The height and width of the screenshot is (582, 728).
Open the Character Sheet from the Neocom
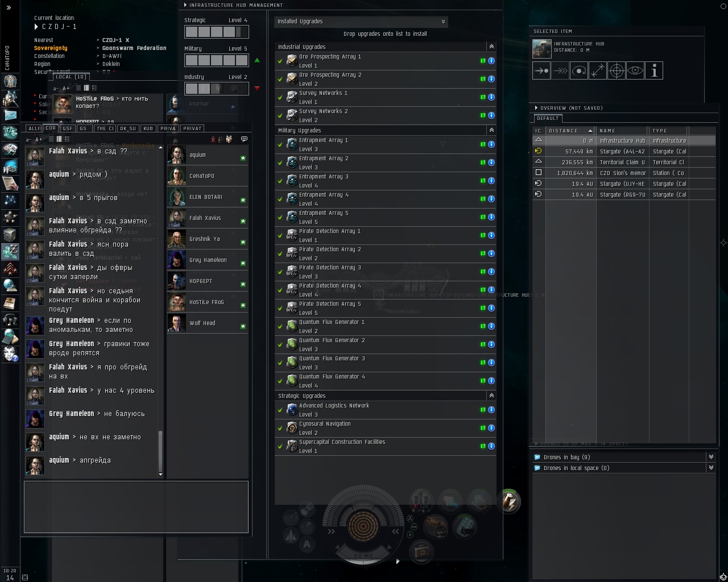pos(10,81)
